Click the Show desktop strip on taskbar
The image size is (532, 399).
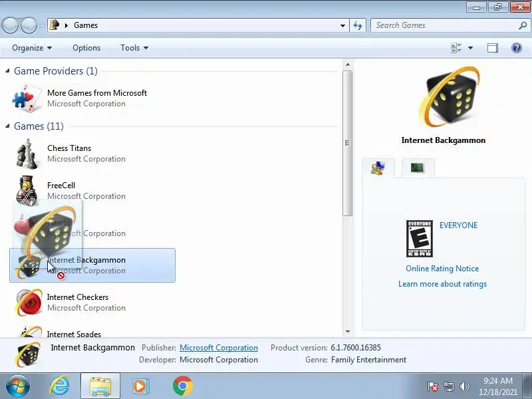pyautogui.click(x=527, y=386)
